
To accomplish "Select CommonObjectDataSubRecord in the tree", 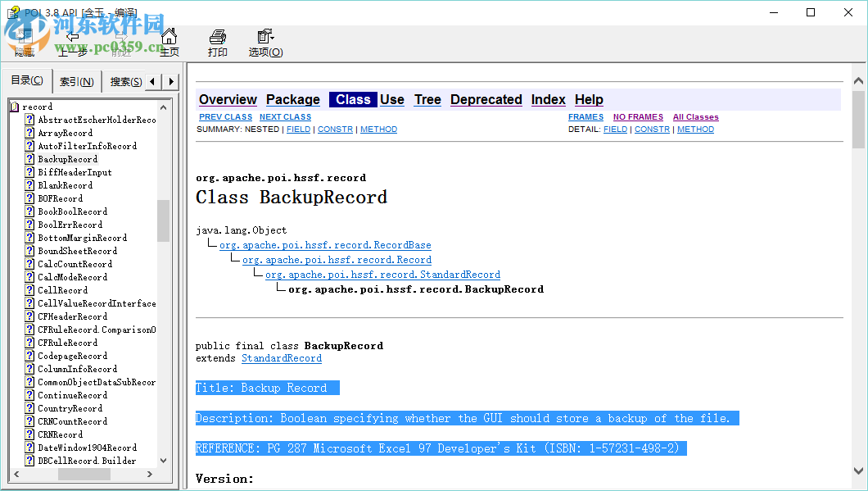I will pos(97,382).
